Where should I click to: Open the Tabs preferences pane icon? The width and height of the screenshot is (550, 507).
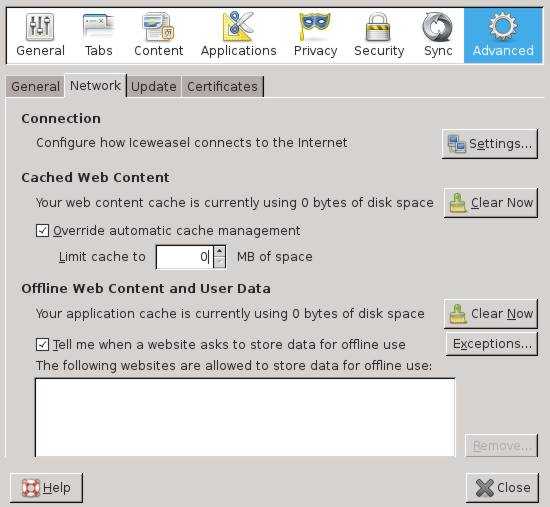[99, 27]
